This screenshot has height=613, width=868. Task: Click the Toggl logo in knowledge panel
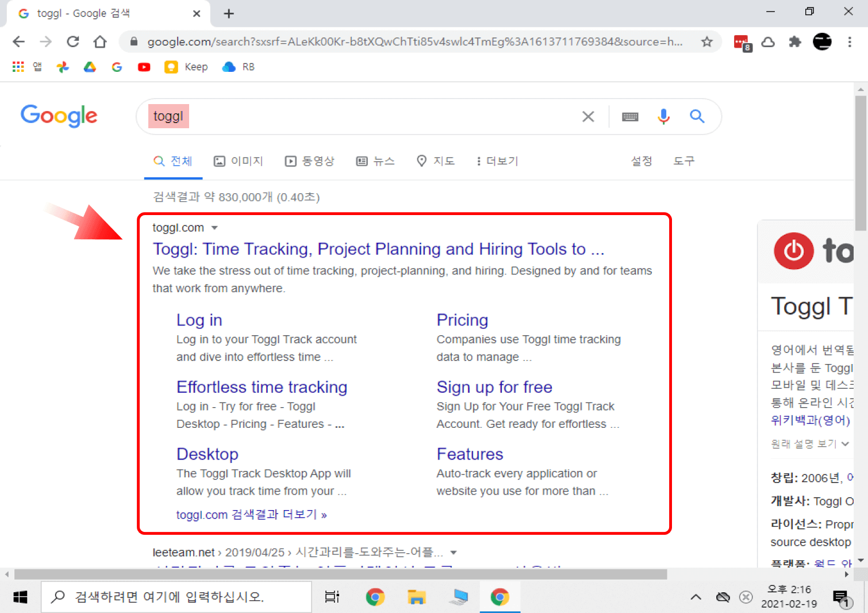(x=813, y=251)
